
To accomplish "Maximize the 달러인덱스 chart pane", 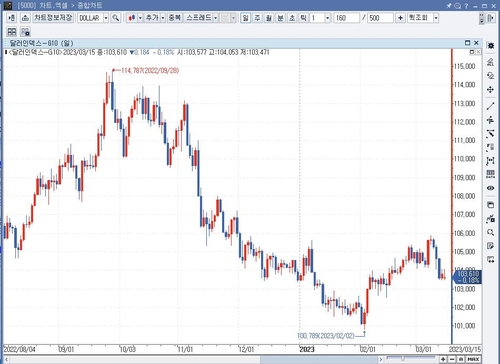I will coord(467,43).
